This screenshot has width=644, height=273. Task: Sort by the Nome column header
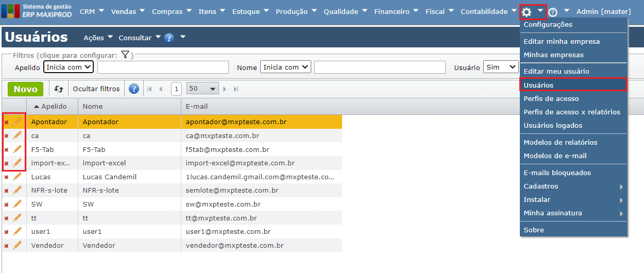pyautogui.click(x=129, y=107)
